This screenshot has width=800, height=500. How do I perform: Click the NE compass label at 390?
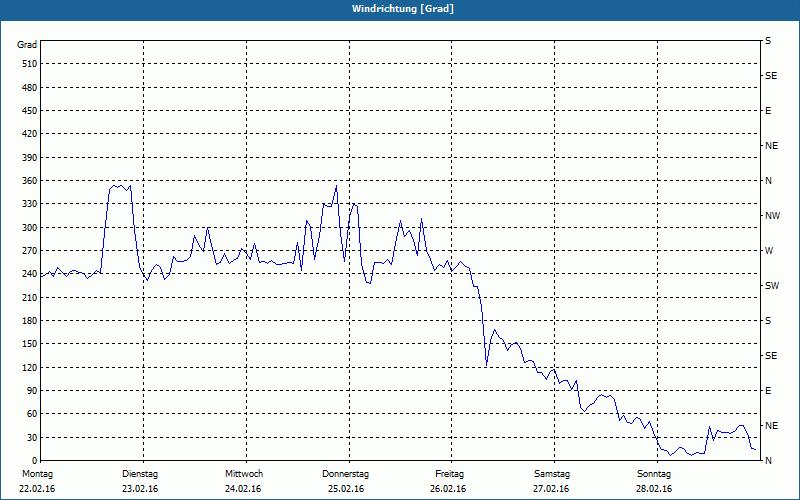pyautogui.click(x=771, y=146)
